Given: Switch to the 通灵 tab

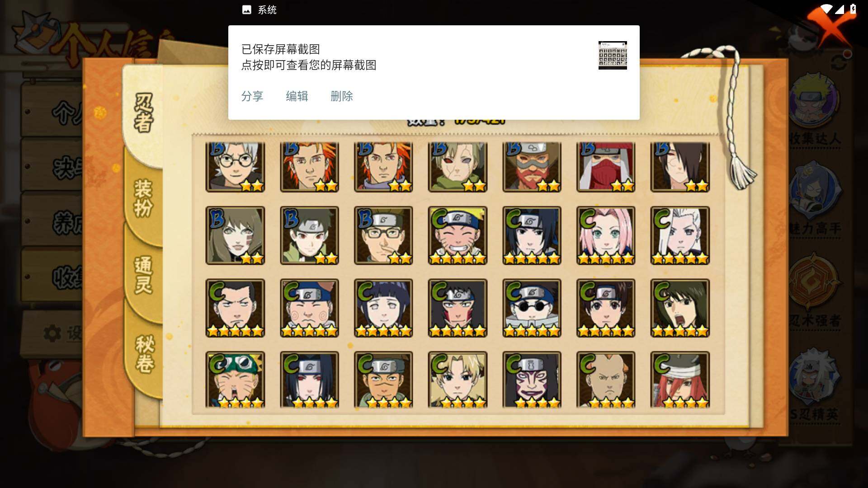Looking at the screenshot, I should click(x=143, y=275).
